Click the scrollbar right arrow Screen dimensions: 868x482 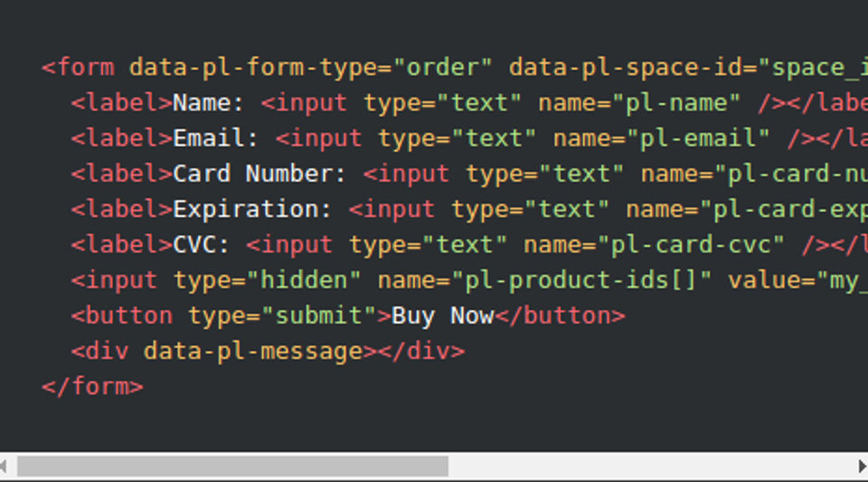(862, 466)
